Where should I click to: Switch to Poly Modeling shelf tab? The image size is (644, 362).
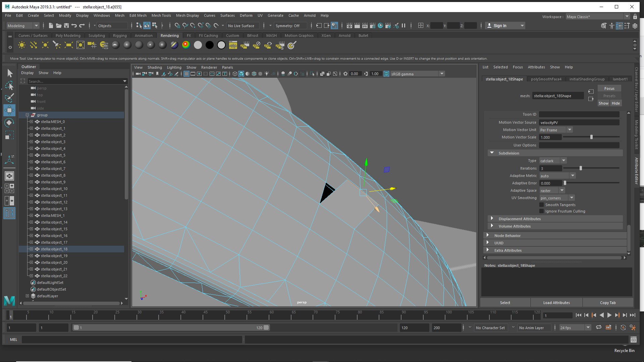pos(68,36)
